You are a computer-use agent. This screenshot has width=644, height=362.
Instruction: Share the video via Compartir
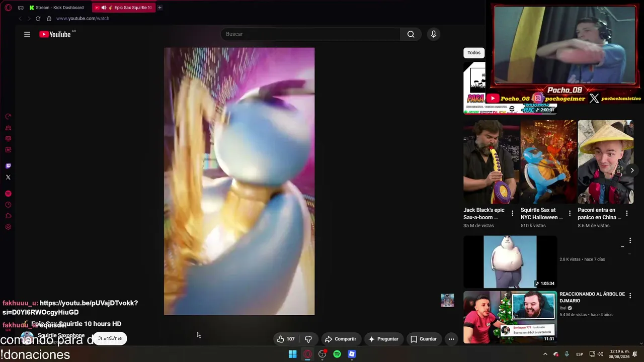(341, 339)
